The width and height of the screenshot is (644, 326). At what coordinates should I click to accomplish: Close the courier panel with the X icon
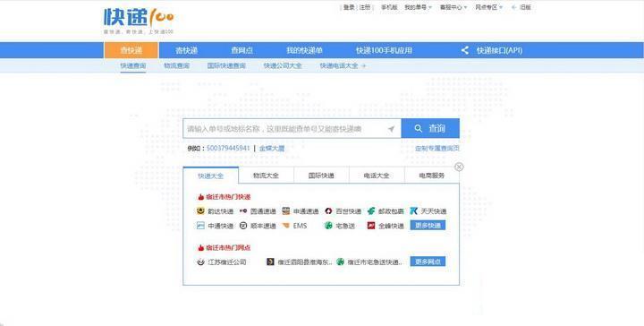pyautogui.click(x=459, y=167)
